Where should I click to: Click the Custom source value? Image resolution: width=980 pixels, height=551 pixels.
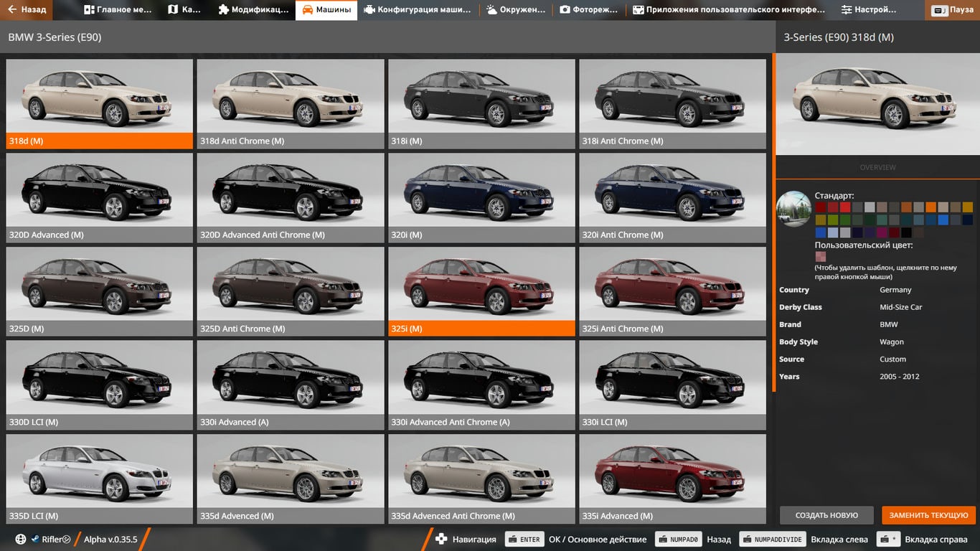click(893, 359)
